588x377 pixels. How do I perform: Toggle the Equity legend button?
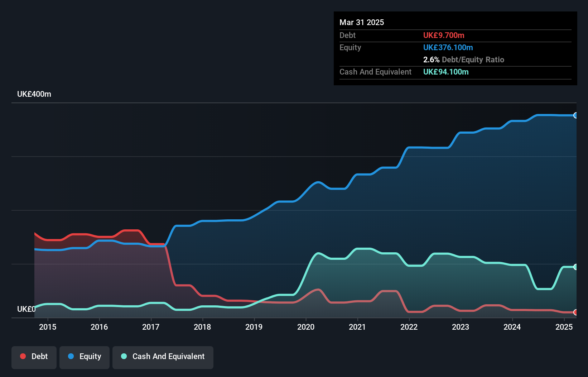85,357
